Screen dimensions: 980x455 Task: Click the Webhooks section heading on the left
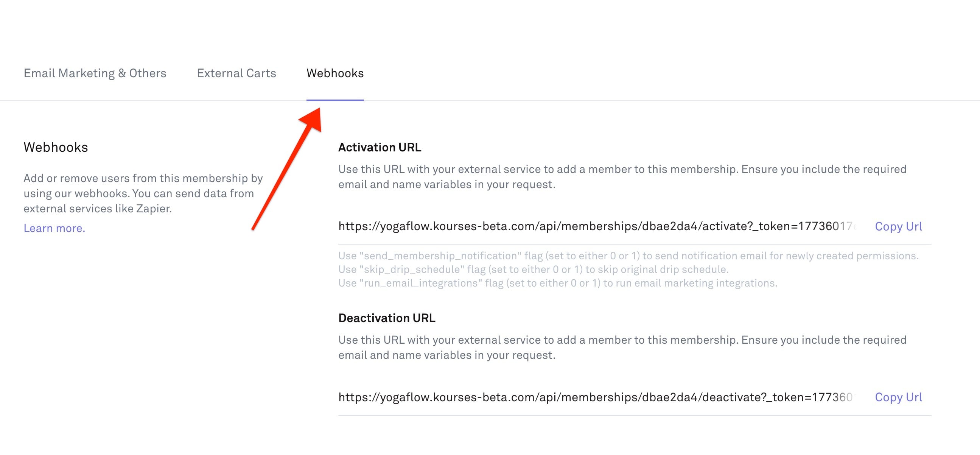tap(56, 147)
